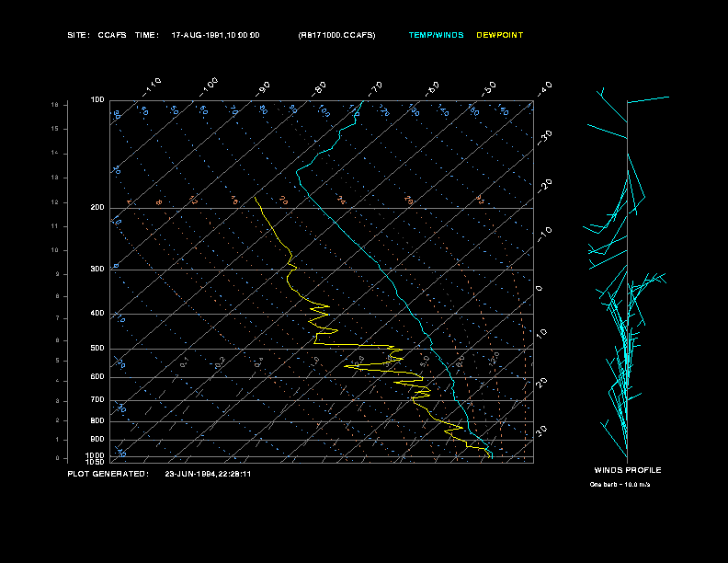Click the '30' isotherm label on right edge
This screenshot has height=563, width=728.
click(541, 431)
